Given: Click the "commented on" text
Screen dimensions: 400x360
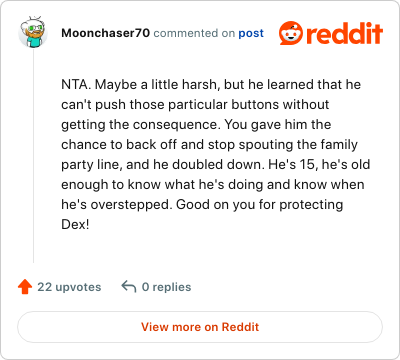Looking at the screenshot, I should [x=194, y=33].
